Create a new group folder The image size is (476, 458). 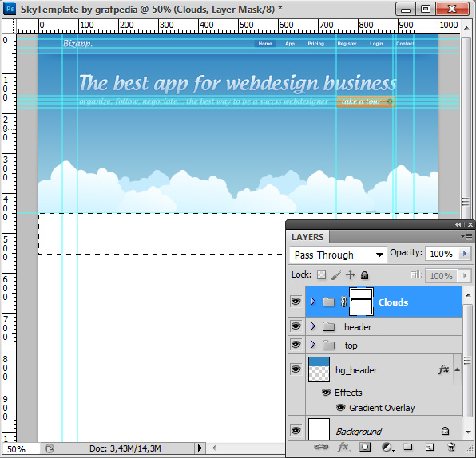[x=407, y=447]
